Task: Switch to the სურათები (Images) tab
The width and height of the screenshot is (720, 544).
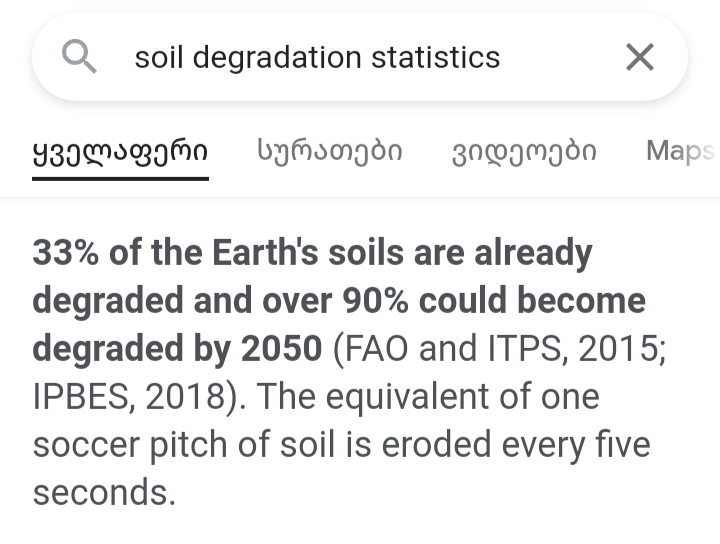Action: click(x=329, y=152)
